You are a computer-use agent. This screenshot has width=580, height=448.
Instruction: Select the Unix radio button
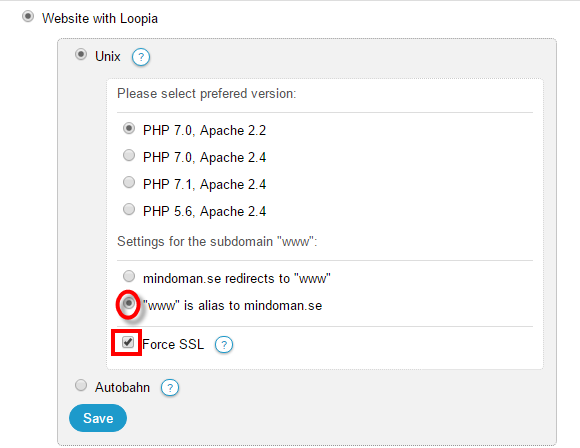pos(81,55)
